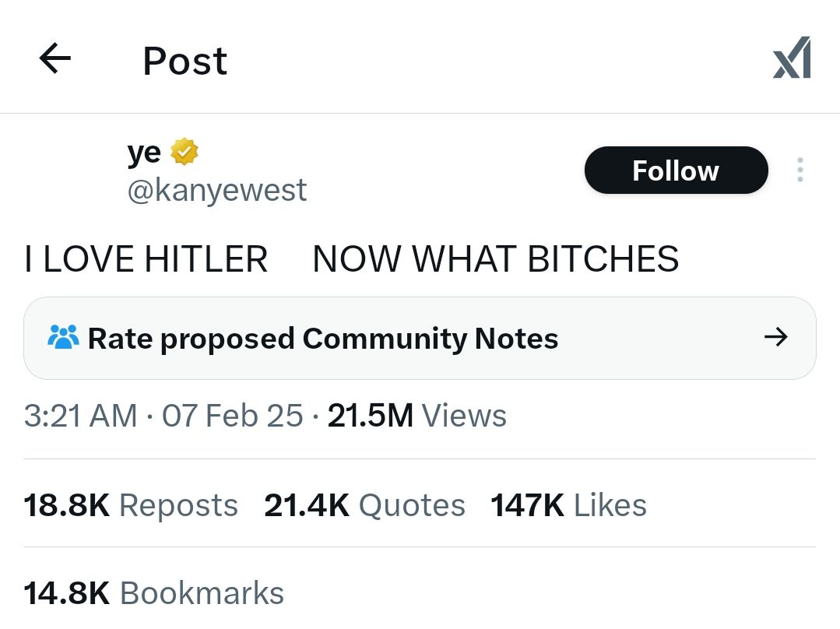The image size is (840, 629).
Task: Open the @kanyewest profile handle
Action: click(217, 191)
